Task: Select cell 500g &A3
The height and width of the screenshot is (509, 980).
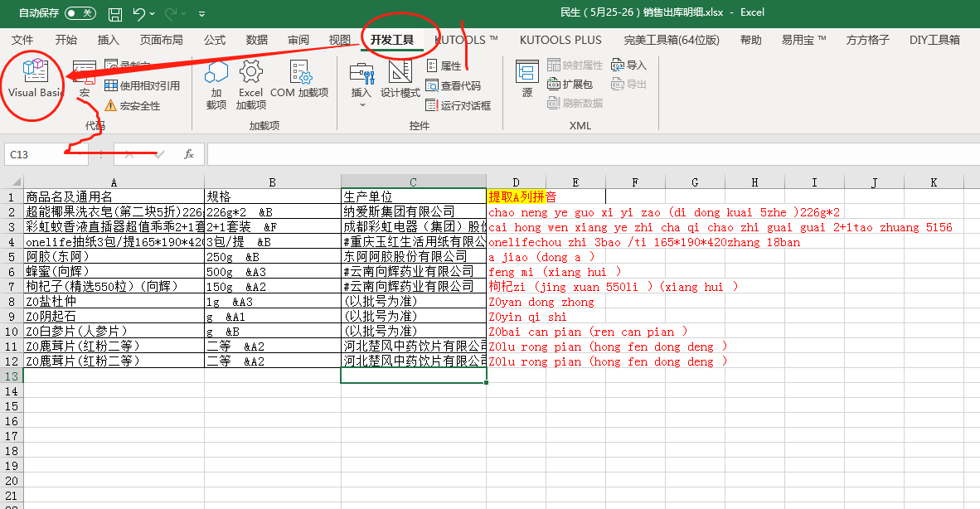Action: pyautogui.click(x=273, y=272)
